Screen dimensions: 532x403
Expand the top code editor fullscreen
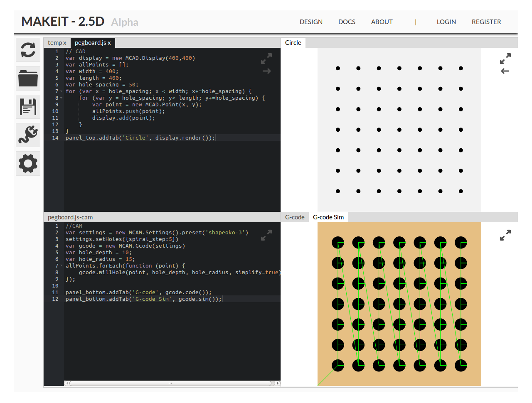(266, 59)
